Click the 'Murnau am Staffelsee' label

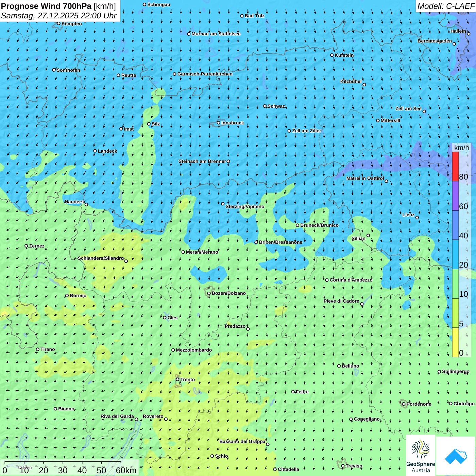(x=216, y=34)
